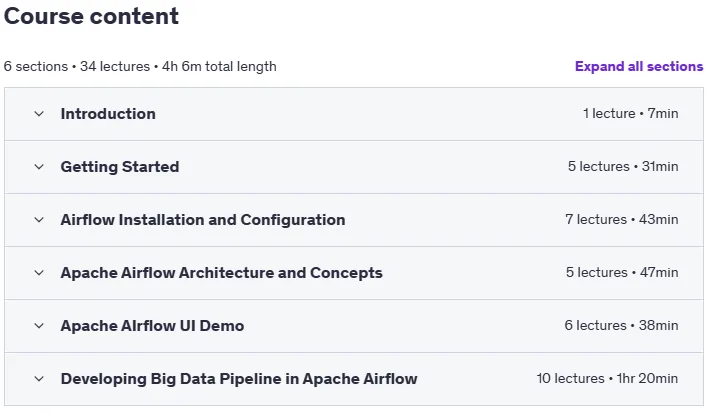Click Expand all sections link
This screenshot has width=708, height=413.
pyautogui.click(x=639, y=66)
